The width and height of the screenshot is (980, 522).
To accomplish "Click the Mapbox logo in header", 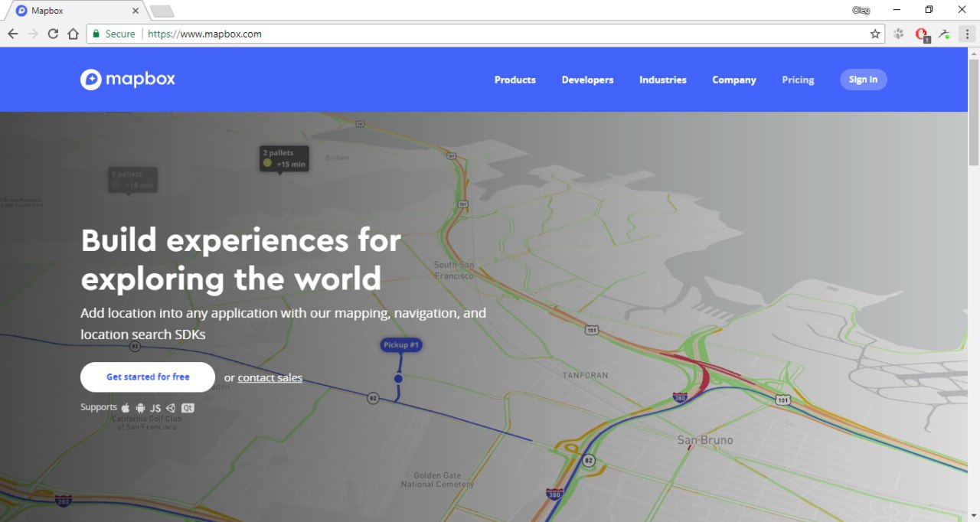I will [x=128, y=80].
